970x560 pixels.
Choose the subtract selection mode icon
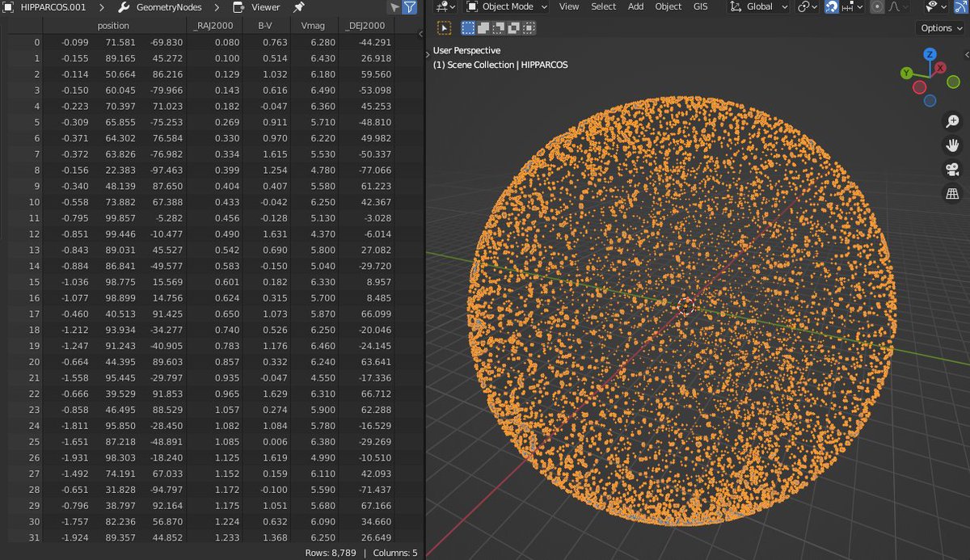tap(499, 27)
